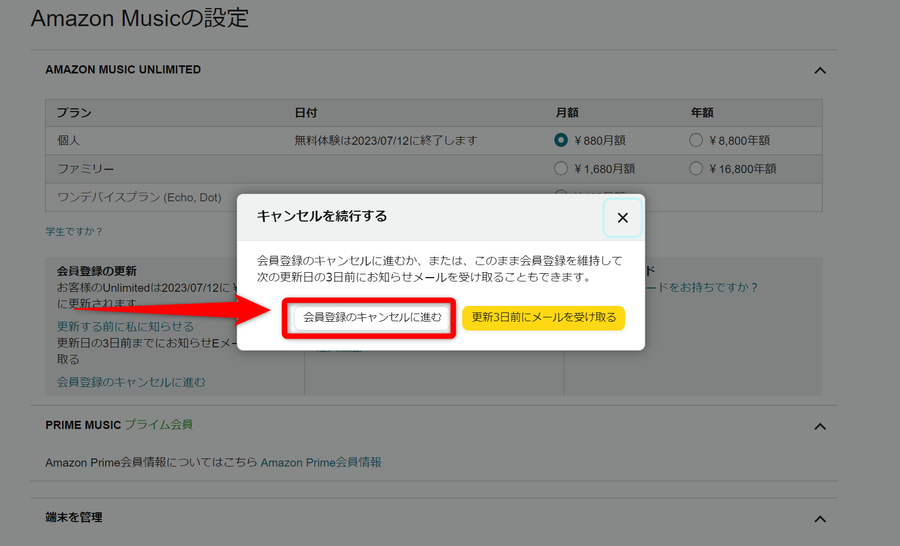Click the ファミリー plan cell

click(86, 169)
